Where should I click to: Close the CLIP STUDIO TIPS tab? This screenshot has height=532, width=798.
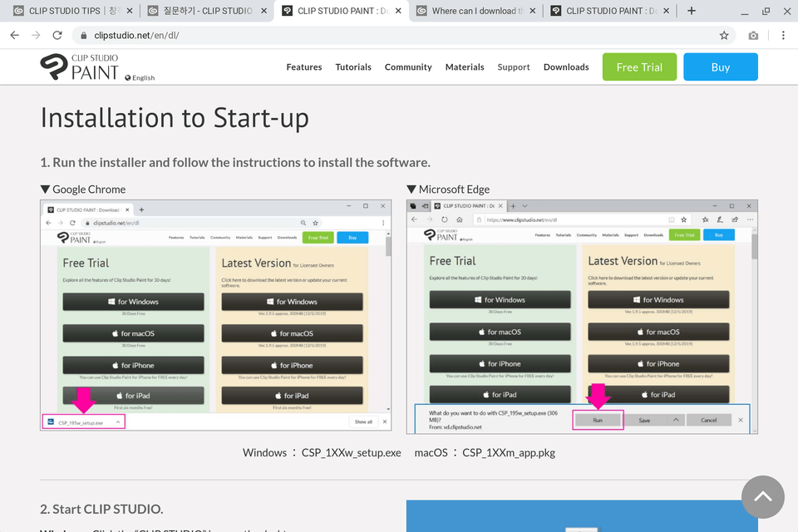click(130, 11)
